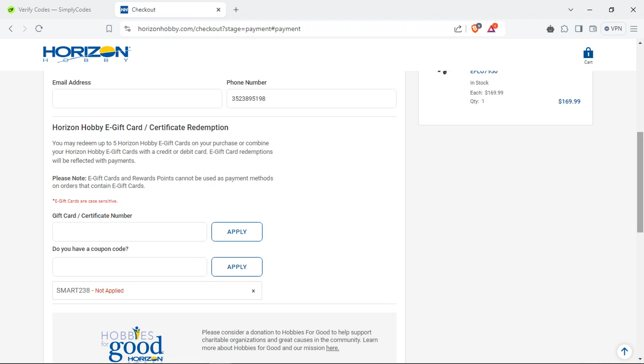Click the 'SMART238 - Not Applied' coupon text
The width and height of the screenshot is (644, 364).
click(x=90, y=291)
